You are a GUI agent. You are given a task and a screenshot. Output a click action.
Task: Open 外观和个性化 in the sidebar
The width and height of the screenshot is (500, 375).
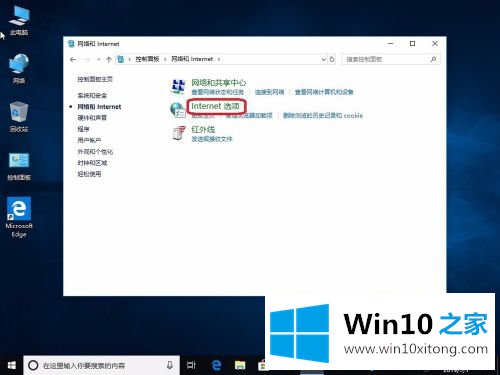coord(95,152)
